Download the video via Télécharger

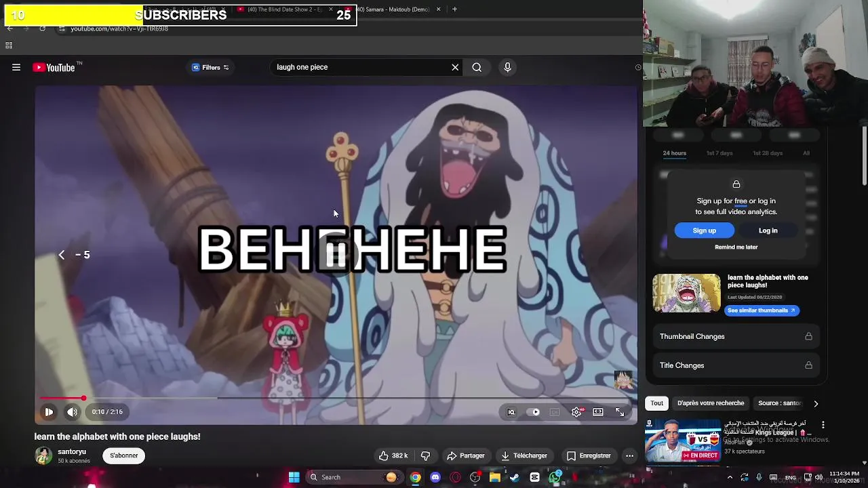pyautogui.click(x=524, y=455)
